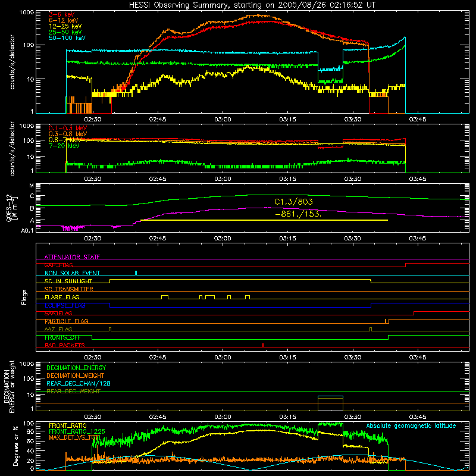Select the BAD_PACKETS flag label
This screenshot has width=476, height=476.
coord(65,345)
